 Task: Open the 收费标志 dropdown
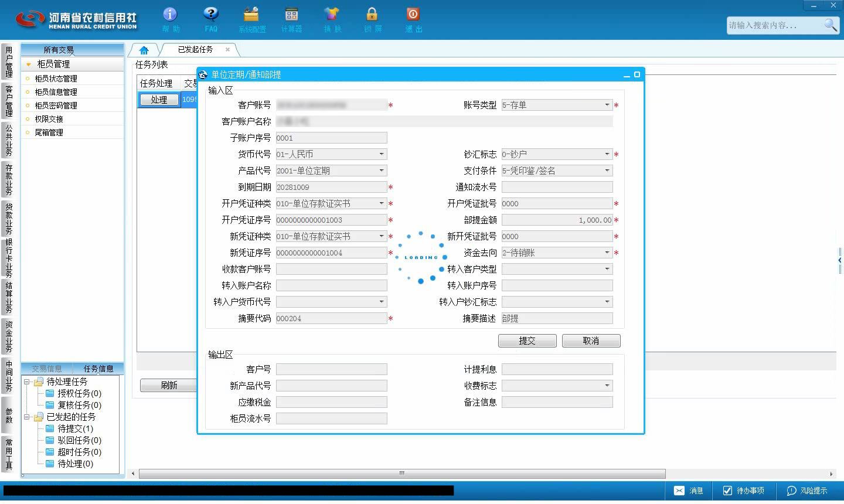(607, 386)
